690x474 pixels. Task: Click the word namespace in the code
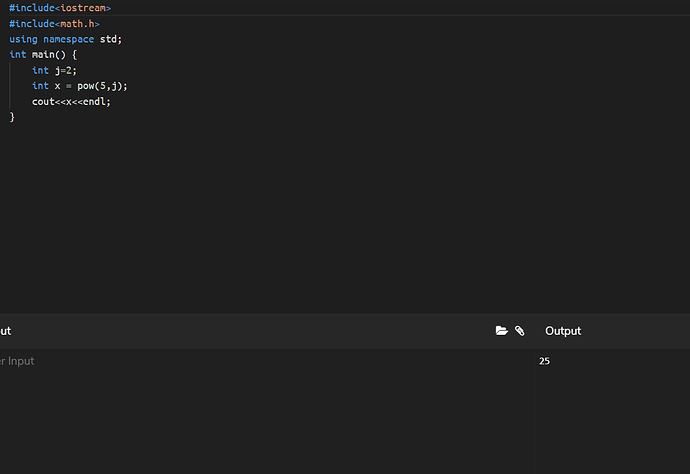[x=69, y=39]
